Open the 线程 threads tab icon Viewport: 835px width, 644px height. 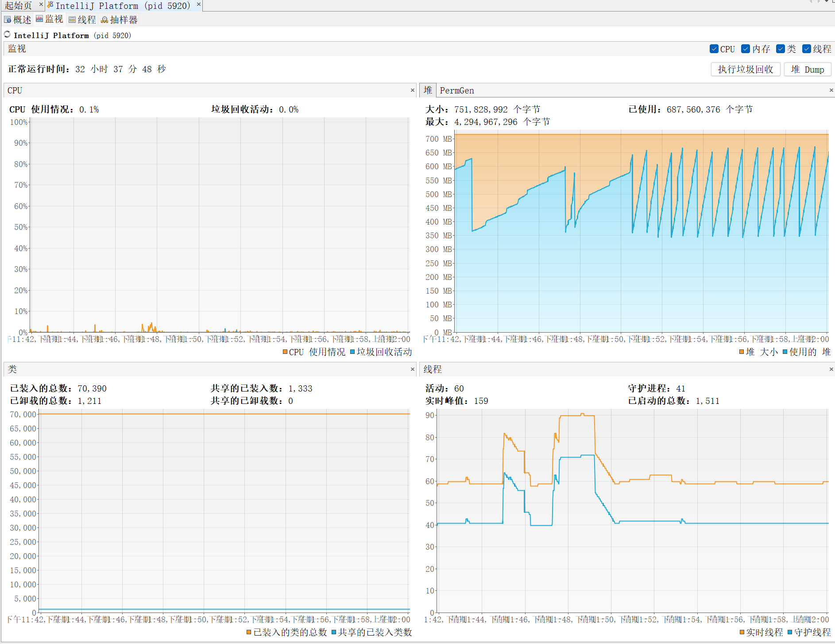coord(72,19)
